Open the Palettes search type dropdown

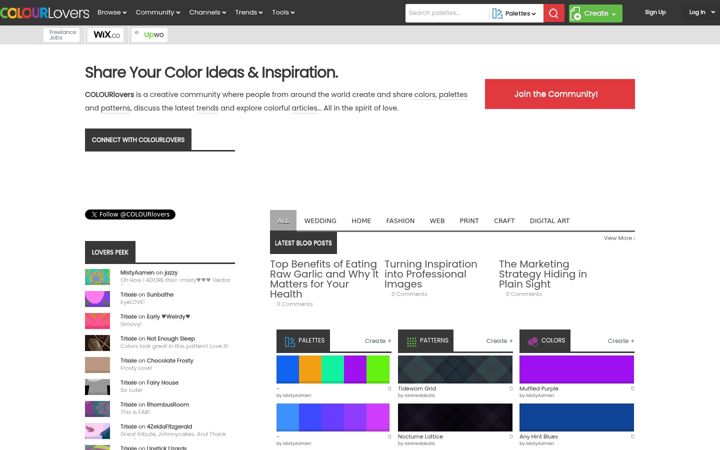[x=520, y=13]
